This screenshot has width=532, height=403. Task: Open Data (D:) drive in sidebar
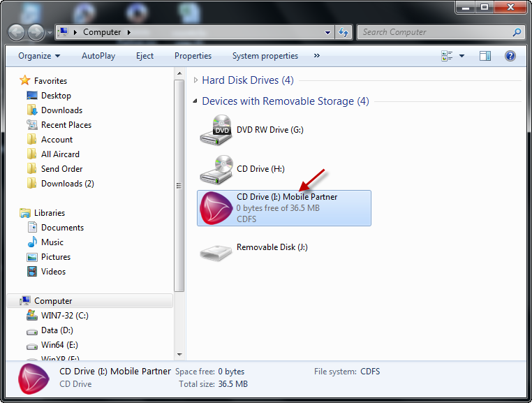click(57, 330)
